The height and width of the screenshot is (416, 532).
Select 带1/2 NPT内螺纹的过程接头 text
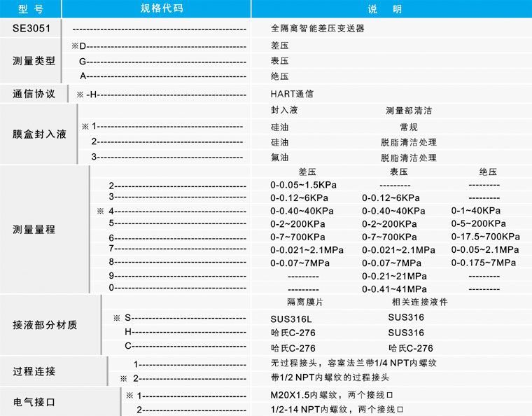[330, 377]
